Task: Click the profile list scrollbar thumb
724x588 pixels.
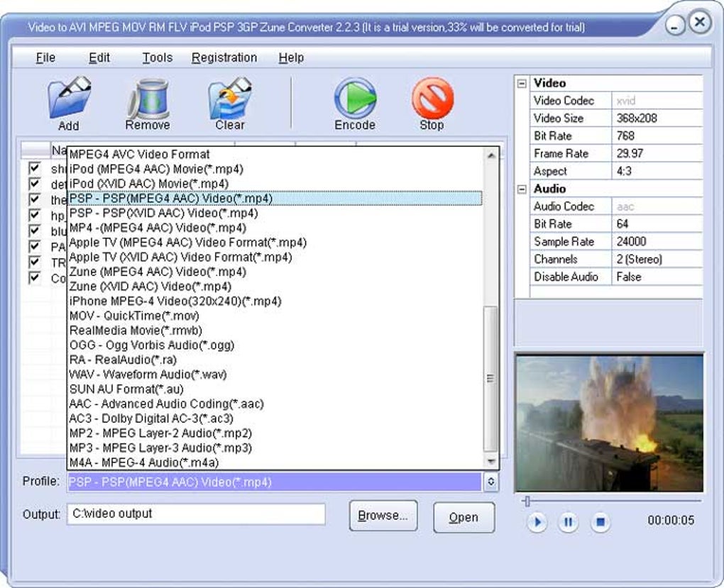Action: [x=490, y=379]
